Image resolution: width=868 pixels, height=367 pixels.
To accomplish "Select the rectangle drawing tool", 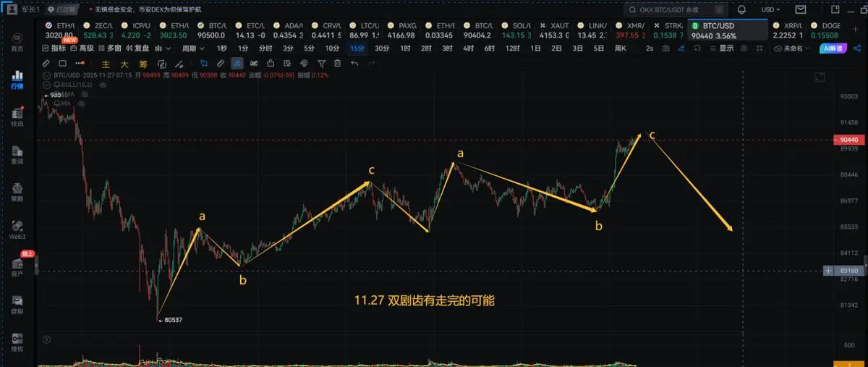I will [x=63, y=63].
